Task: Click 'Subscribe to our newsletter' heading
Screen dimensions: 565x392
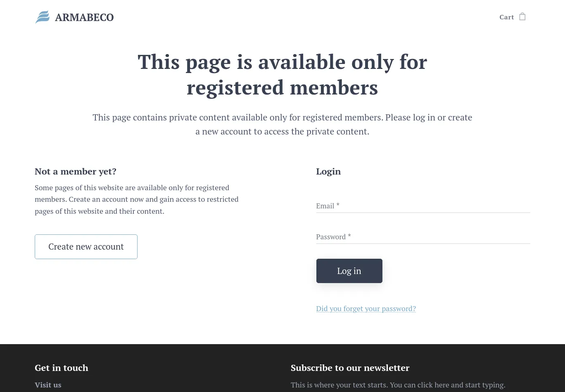Action: [x=350, y=368]
